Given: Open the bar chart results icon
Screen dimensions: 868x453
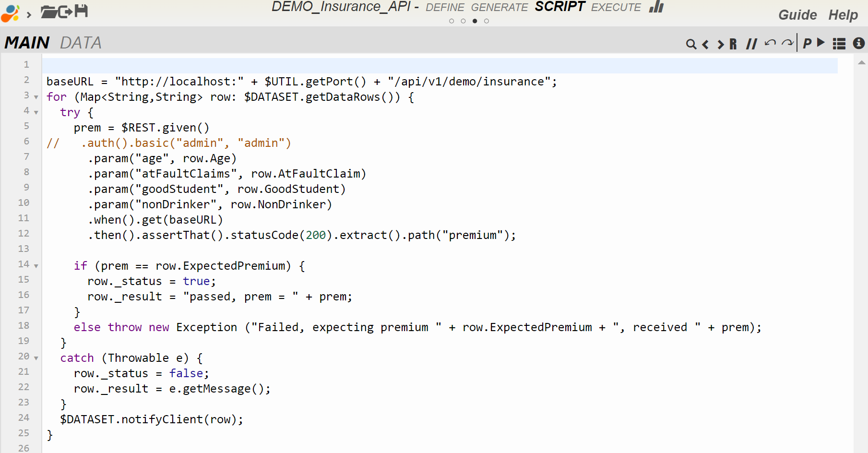Looking at the screenshot, I should (x=656, y=7).
